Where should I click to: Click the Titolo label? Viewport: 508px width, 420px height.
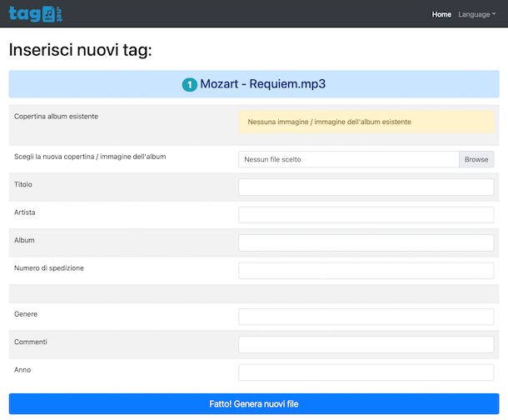[x=23, y=184]
